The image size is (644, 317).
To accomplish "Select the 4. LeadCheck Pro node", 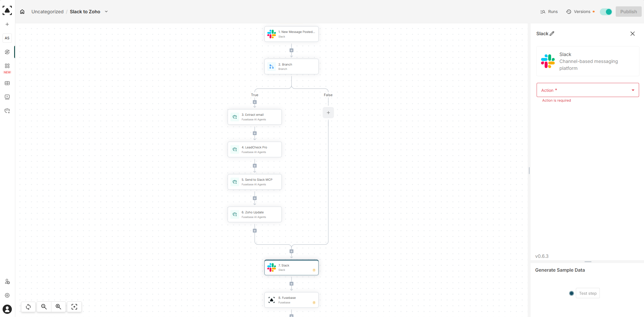I will (255, 149).
